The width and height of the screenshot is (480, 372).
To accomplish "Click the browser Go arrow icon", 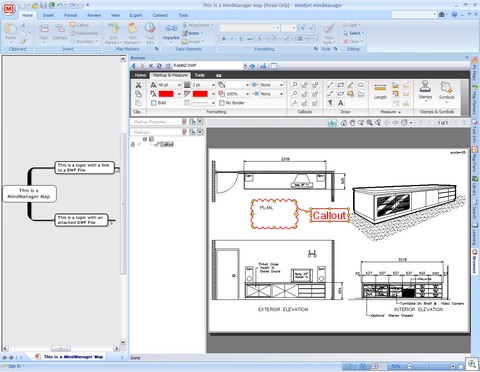I will coord(252,66).
